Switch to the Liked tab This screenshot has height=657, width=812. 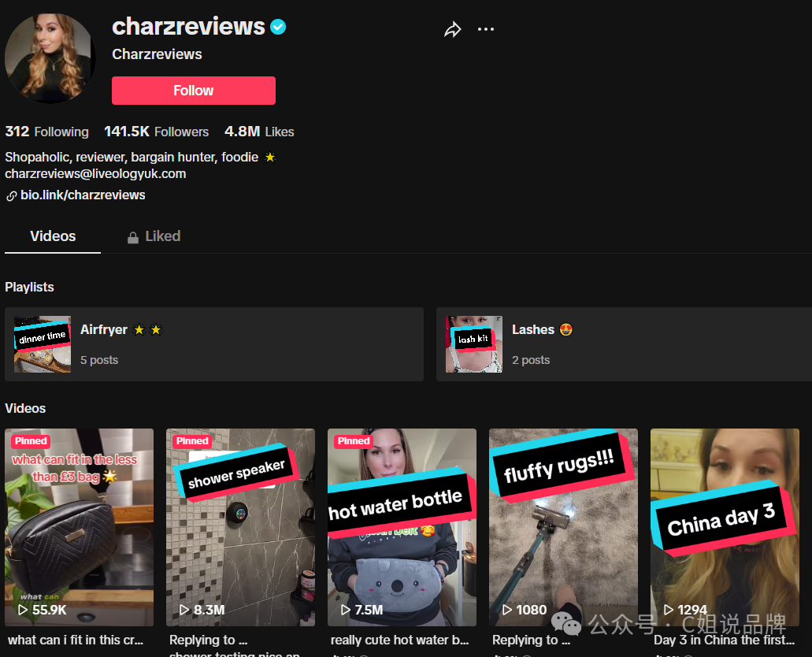154,236
